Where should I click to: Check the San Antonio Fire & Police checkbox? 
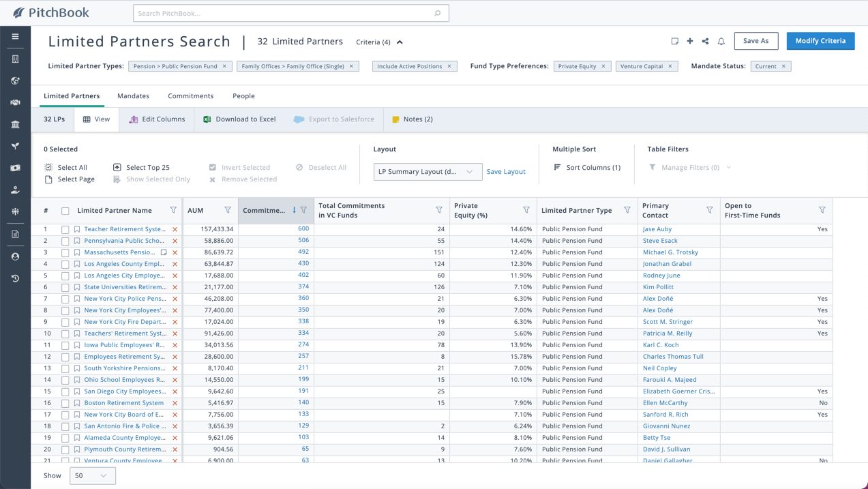pyautogui.click(x=65, y=427)
